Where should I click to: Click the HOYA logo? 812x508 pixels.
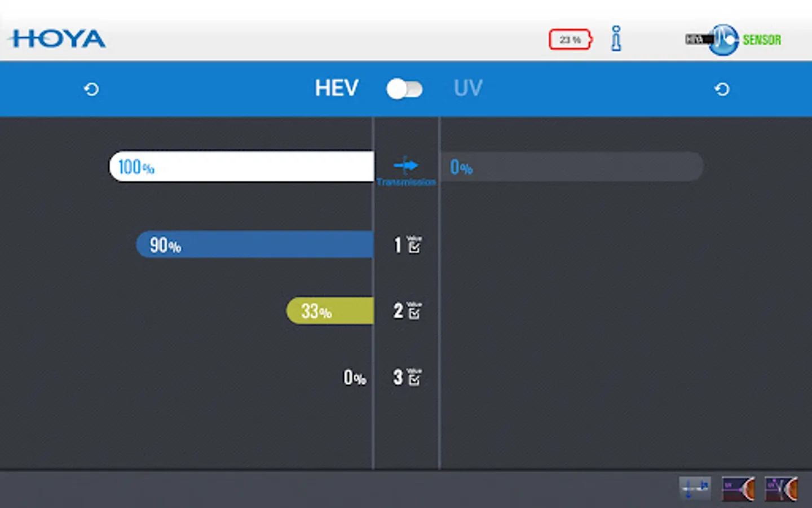[58, 39]
